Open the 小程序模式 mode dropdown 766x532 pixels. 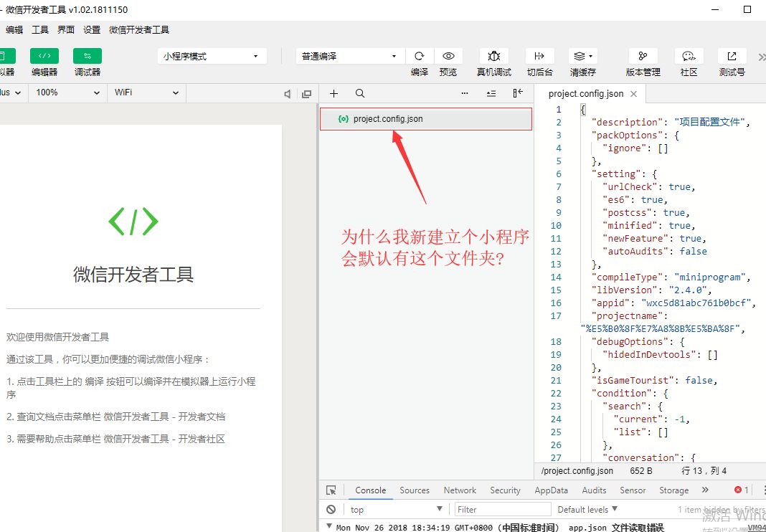point(212,56)
